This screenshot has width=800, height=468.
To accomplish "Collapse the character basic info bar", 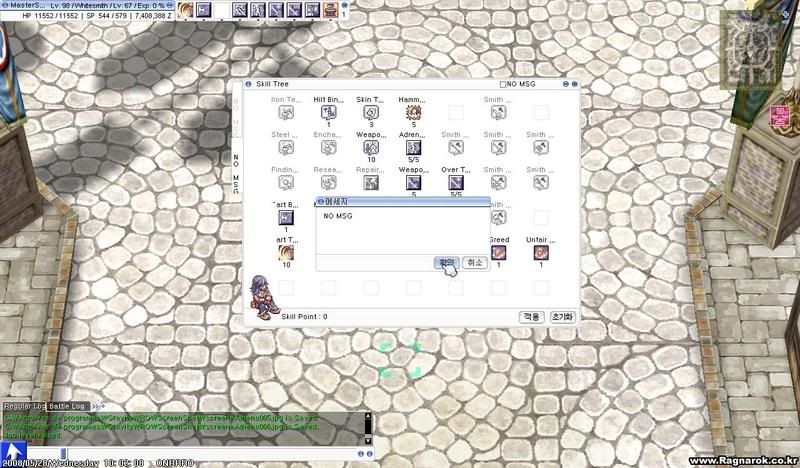I will click(x=170, y=5).
